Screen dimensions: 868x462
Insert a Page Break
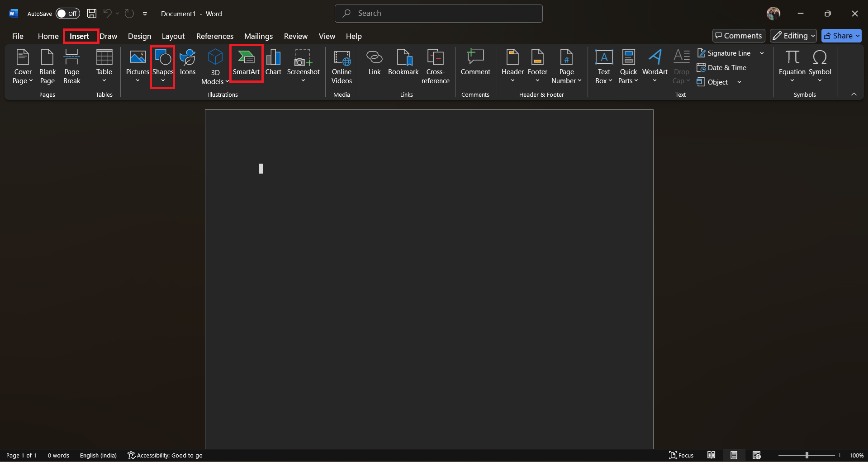point(72,66)
